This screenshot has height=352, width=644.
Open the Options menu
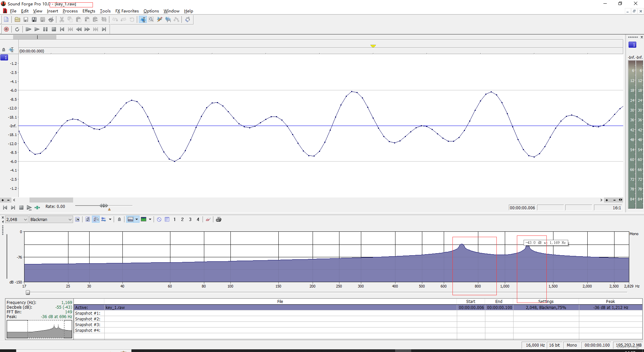(151, 11)
